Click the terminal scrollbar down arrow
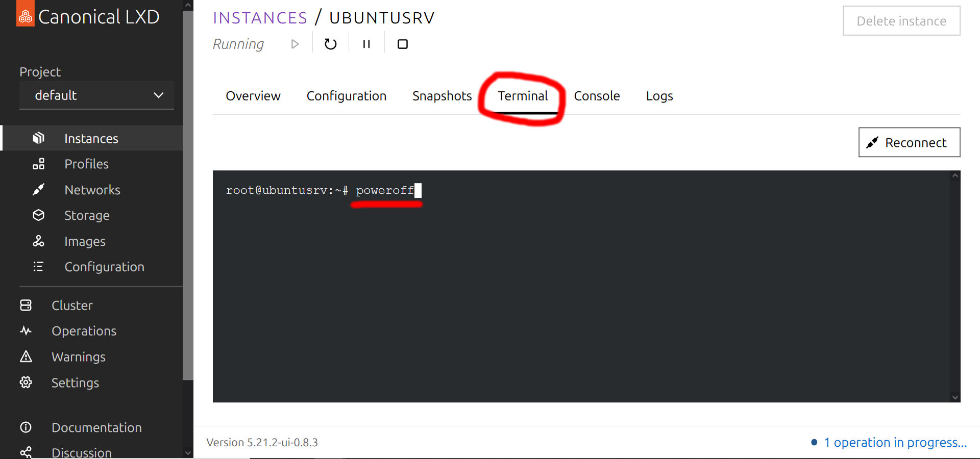The image size is (980, 459). 955,397
